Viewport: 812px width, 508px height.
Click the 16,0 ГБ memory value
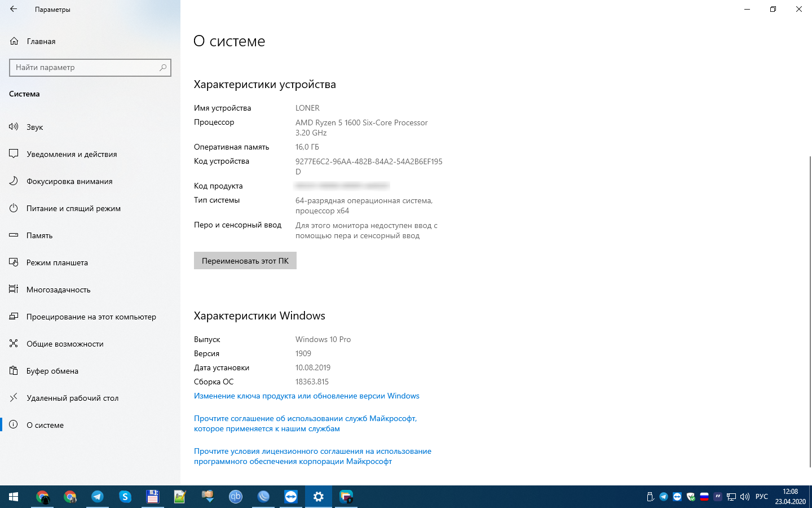pos(307,147)
